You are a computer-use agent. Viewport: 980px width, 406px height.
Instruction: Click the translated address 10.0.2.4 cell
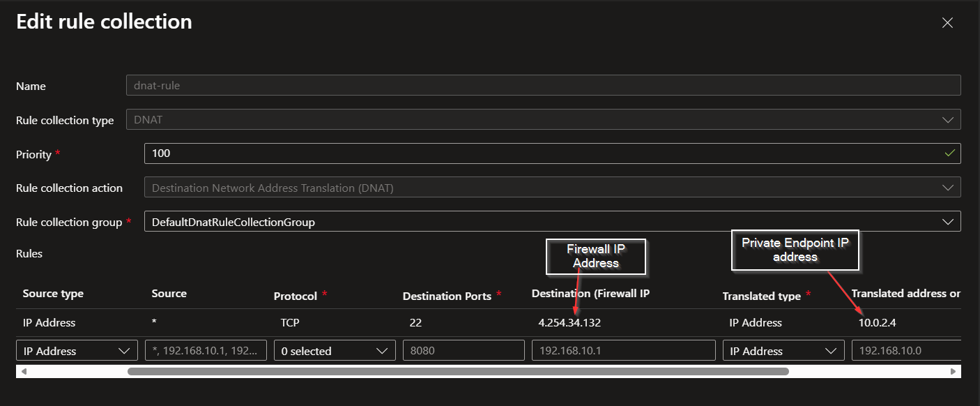click(876, 323)
